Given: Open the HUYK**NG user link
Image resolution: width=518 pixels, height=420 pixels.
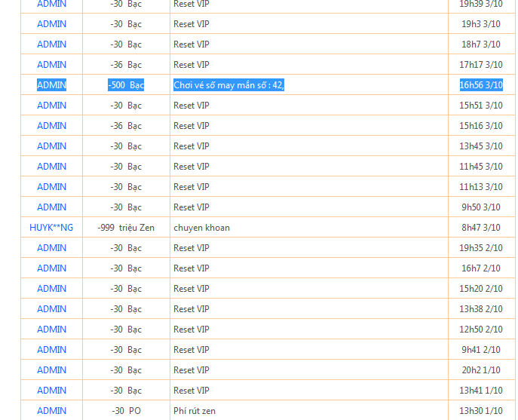Looking at the screenshot, I should (x=51, y=228).
